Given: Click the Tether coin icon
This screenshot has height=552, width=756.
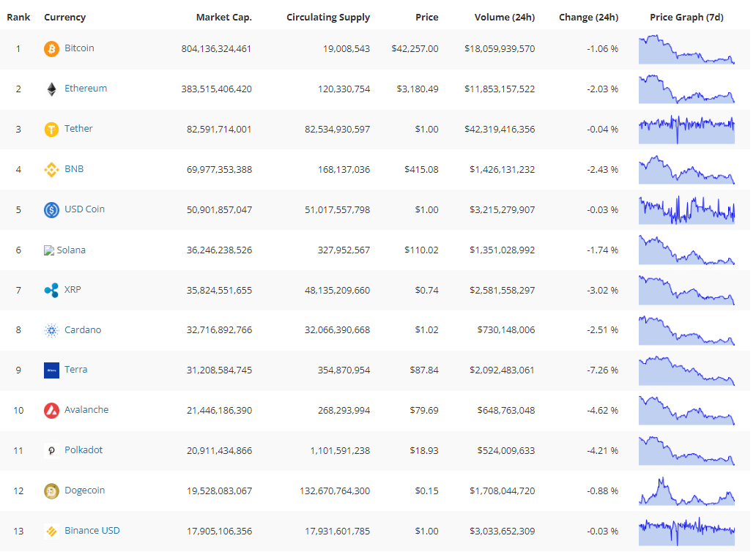Looking at the screenshot, I should pyautogui.click(x=51, y=129).
